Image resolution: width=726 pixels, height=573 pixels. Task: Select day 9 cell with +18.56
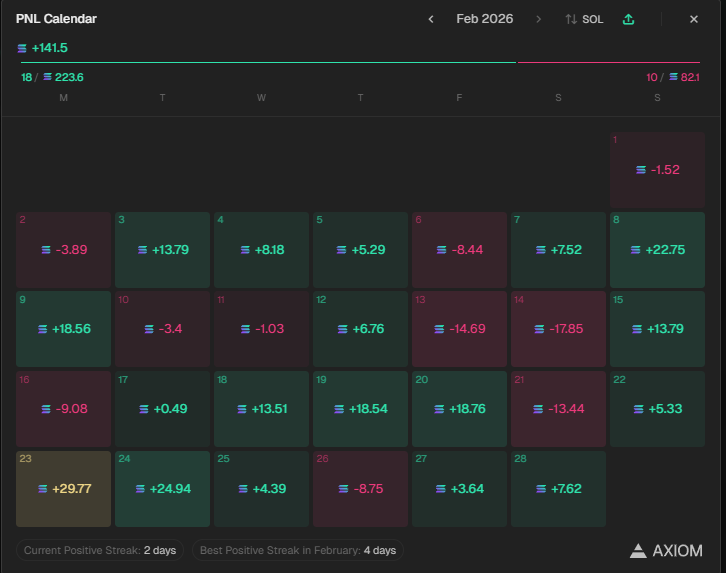tap(63, 329)
